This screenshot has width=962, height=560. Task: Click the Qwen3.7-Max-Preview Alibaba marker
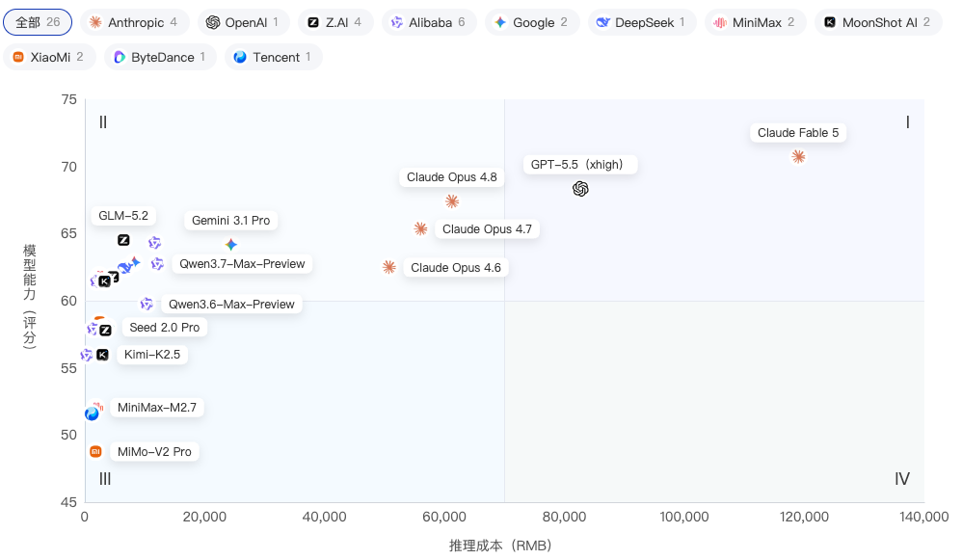tap(158, 264)
